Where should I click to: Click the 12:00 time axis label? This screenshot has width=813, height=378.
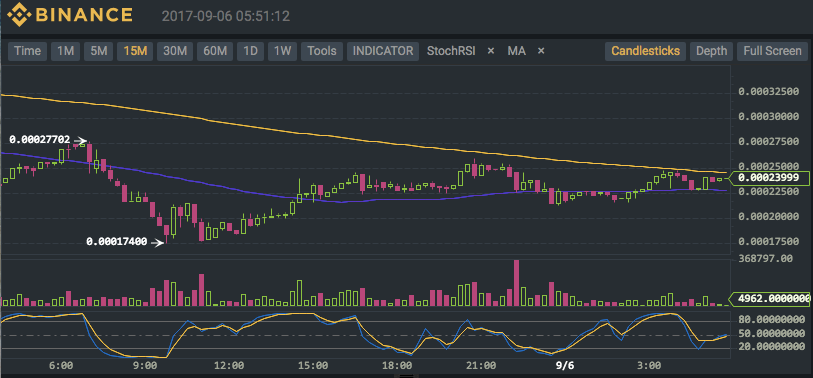tap(229, 366)
